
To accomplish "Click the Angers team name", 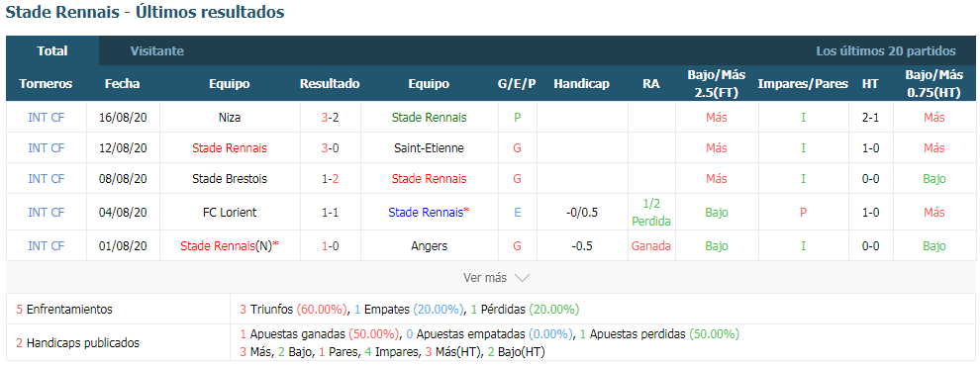I will click(430, 246).
